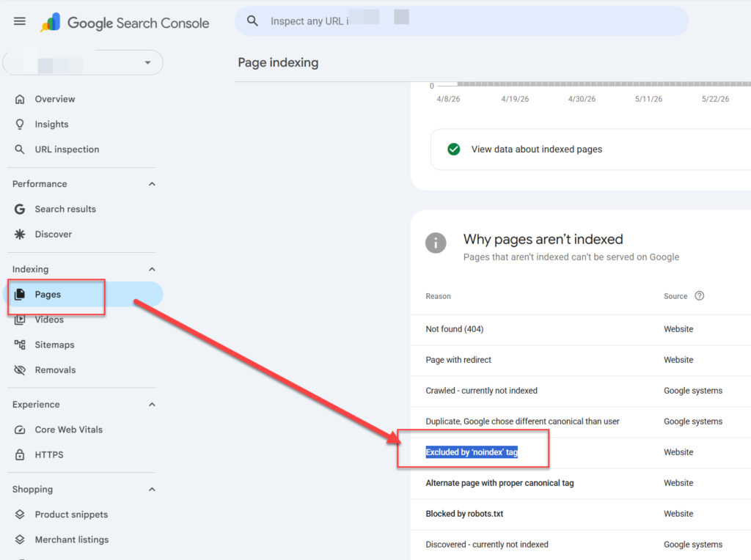The height and width of the screenshot is (560, 751).
Task: Open Core Web Vitals in the sidebar
Action: (x=83, y=430)
